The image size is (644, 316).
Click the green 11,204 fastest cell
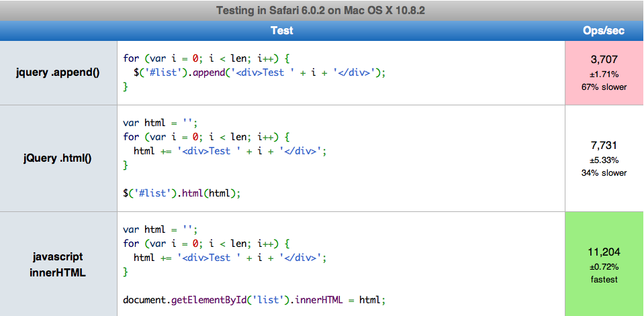tap(604, 264)
